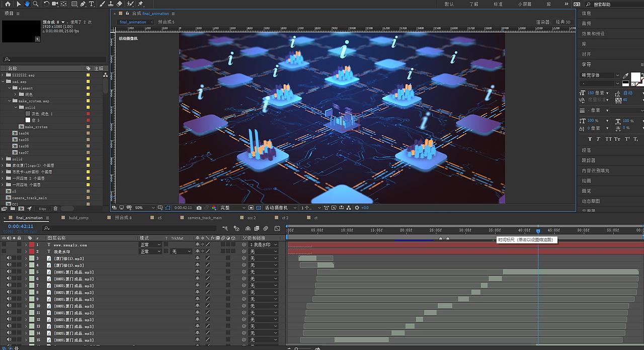Pick text color with eyedropper
The image size is (644, 350).
[625, 76]
